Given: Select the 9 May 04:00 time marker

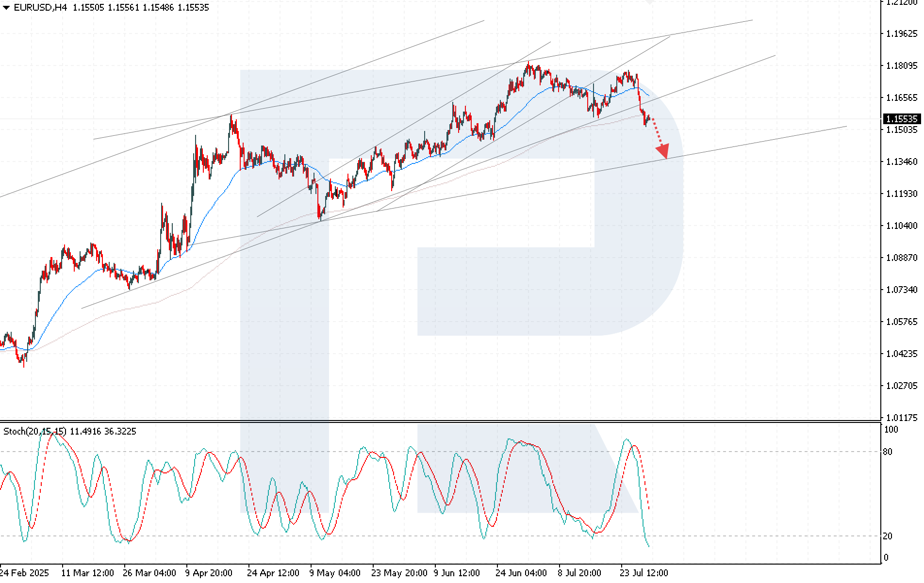Looking at the screenshot, I should [x=334, y=573].
